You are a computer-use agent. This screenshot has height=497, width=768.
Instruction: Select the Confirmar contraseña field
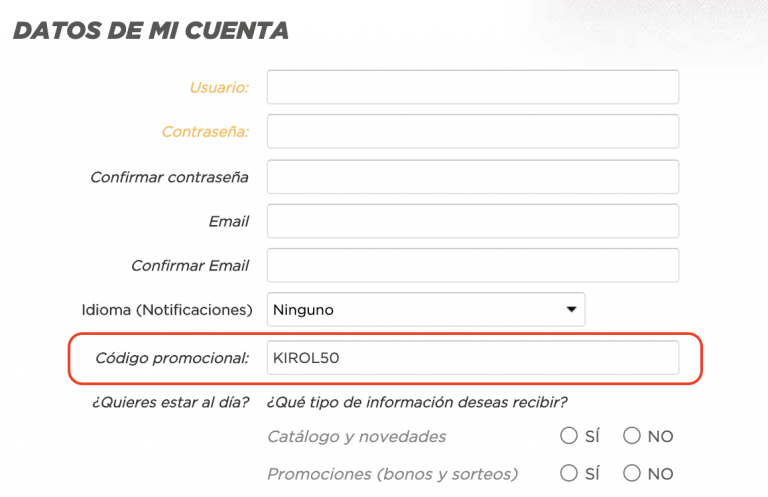click(x=473, y=176)
